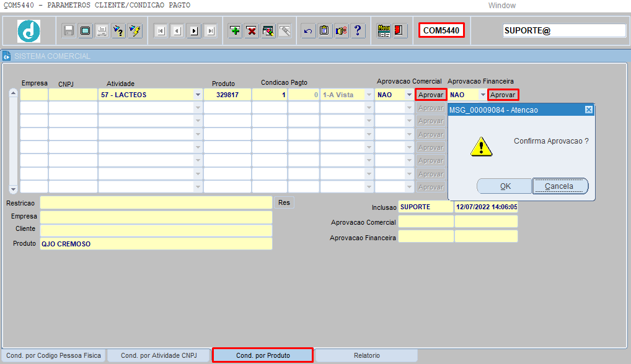
Task: Click the Empresa cell in first row
Action: tap(34, 95)
